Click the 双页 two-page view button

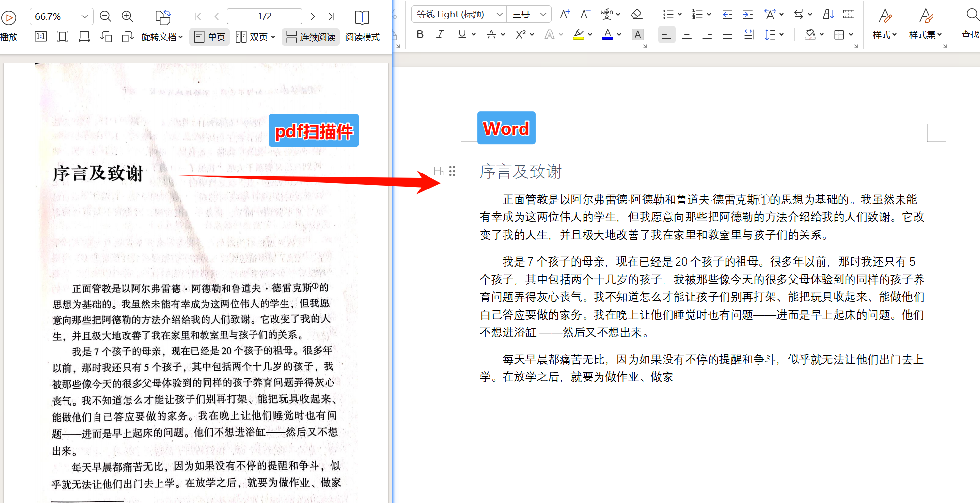pos(254,36)
